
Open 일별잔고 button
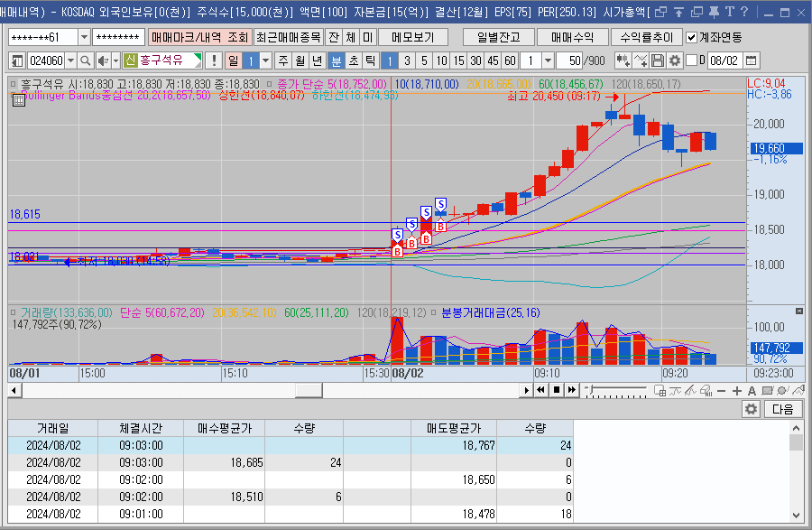pyautogui.click(x=498, y=37)
